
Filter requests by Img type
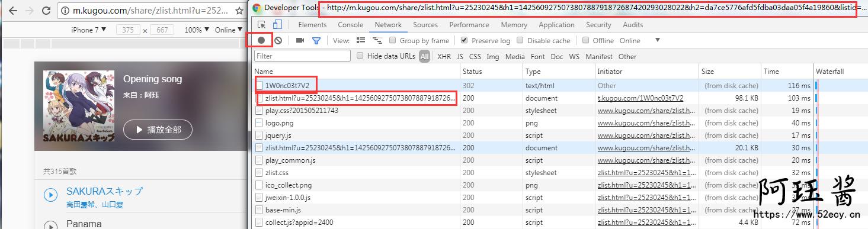(x=492, y=57)
